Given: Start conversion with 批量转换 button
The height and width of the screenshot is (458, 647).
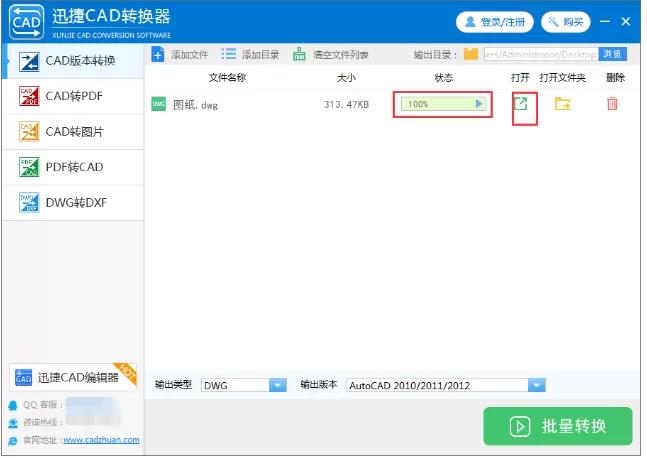Looking at the screenshot, I should [558, 426].
